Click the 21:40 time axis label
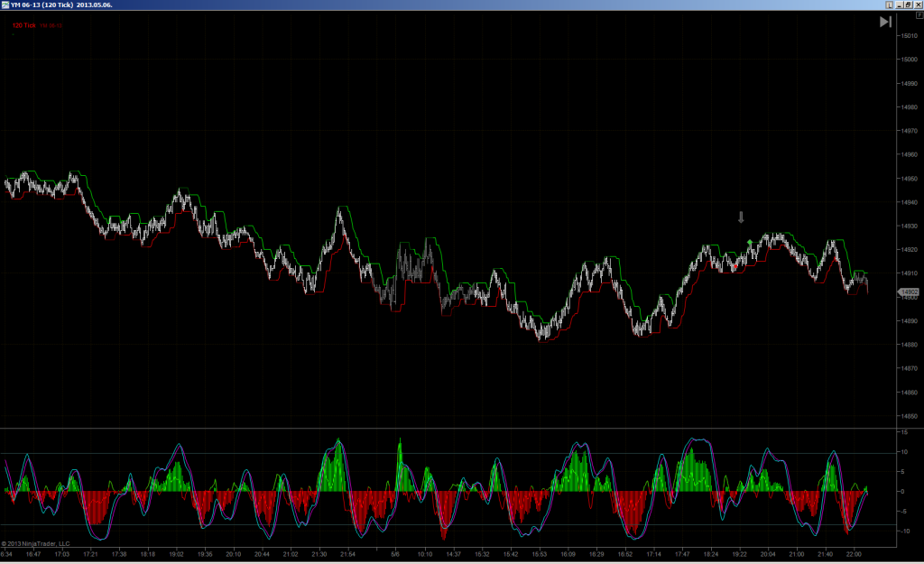This screenshot has height=564, width=924. 825,554
